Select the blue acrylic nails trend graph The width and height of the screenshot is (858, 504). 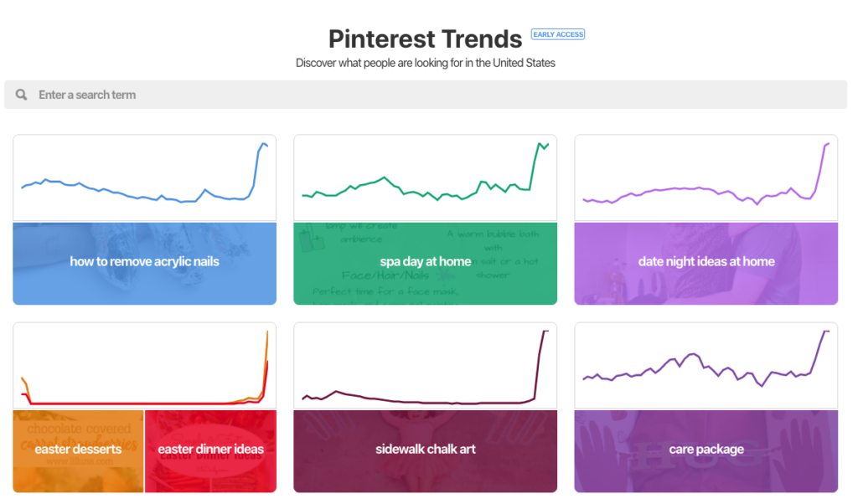144,176
